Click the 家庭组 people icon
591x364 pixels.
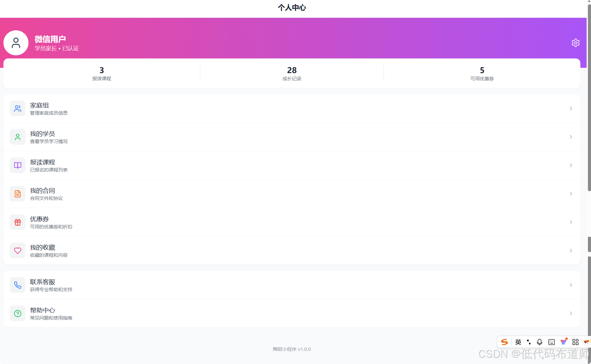(18, 108)
